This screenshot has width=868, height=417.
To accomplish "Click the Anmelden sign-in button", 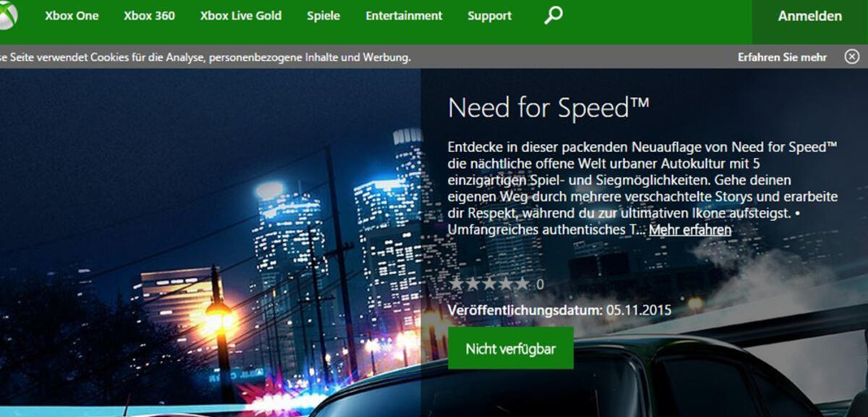I will [x=809, y=16].
